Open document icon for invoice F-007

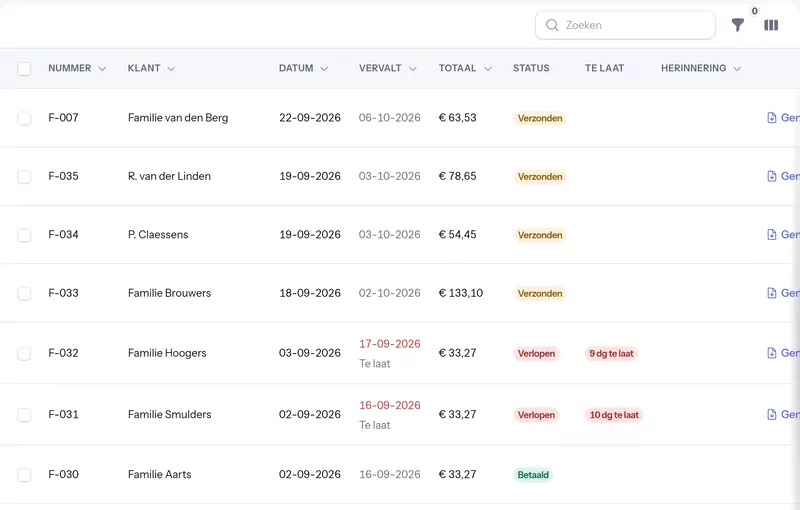772,118
